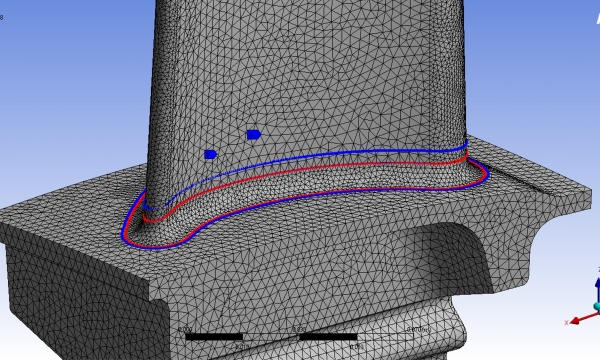Click the upper blue annotation tag on blade
Viewport: 600px width, 360px height.
[254, 135]
